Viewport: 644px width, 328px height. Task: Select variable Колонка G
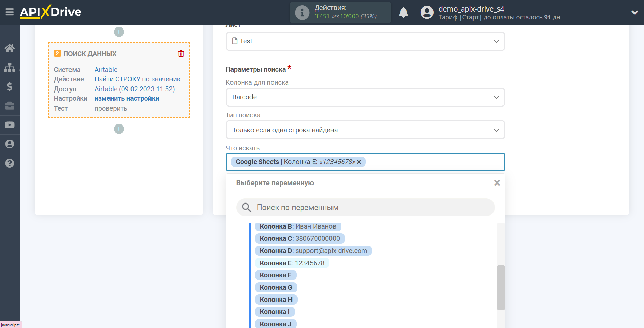coord(276,287)
